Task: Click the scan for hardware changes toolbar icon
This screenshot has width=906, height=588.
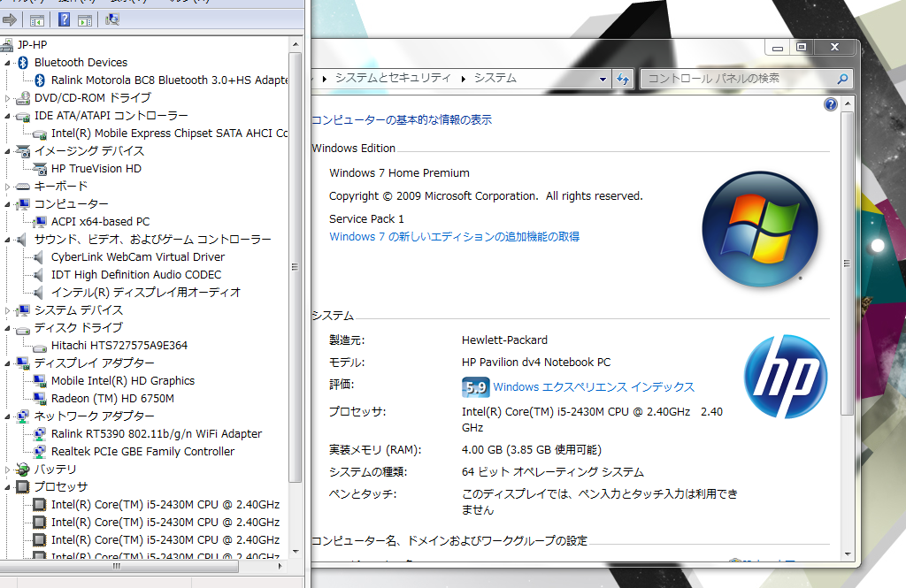Action: coord(112,20)
